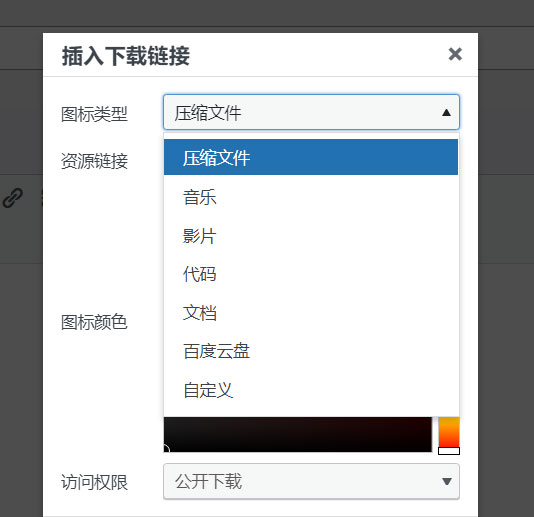Click the 图标颜色 field label
The width and height of the screenshot is (534, 517).
[94, 322]
